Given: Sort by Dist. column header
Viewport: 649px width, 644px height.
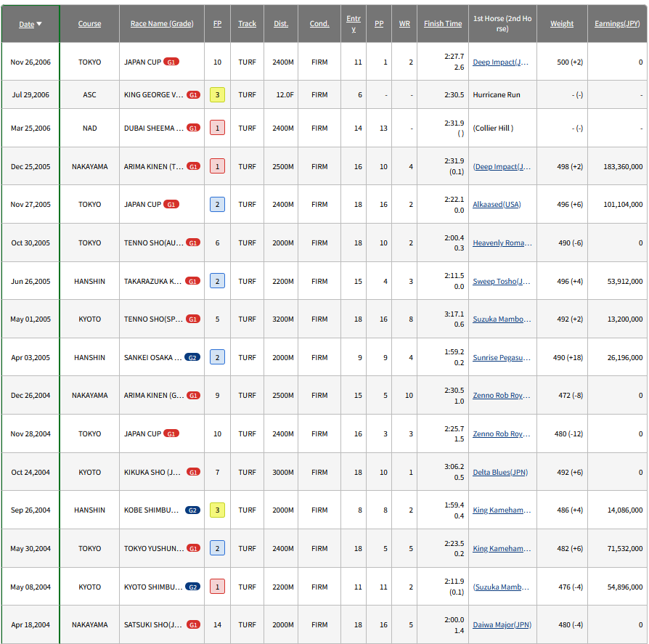Looking at the screenshot, I should tap(281, 23).
